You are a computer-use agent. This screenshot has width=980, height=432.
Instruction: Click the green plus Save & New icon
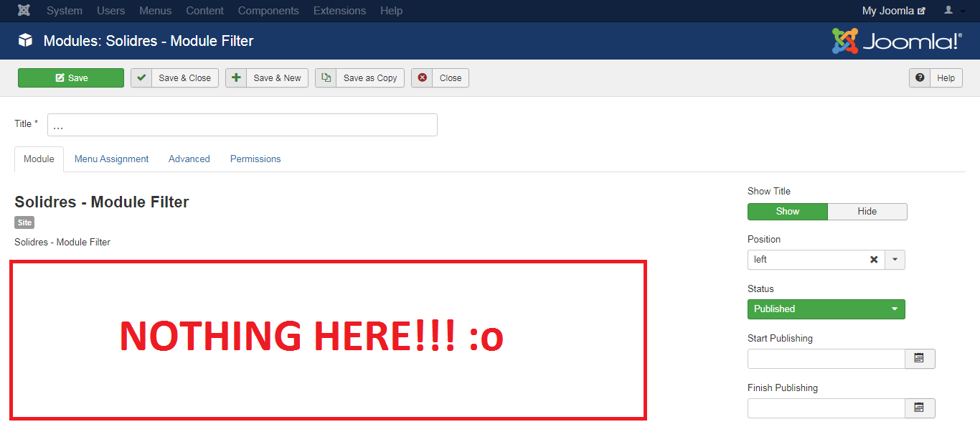click(236, 78)
